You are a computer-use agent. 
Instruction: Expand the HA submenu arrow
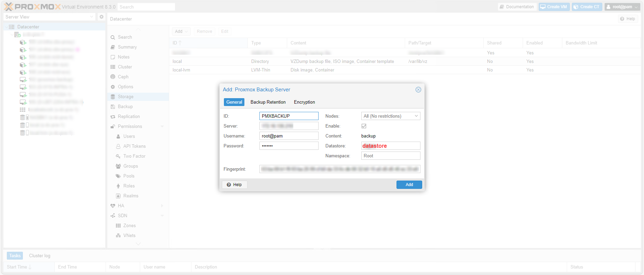click(x=162, y=206)
